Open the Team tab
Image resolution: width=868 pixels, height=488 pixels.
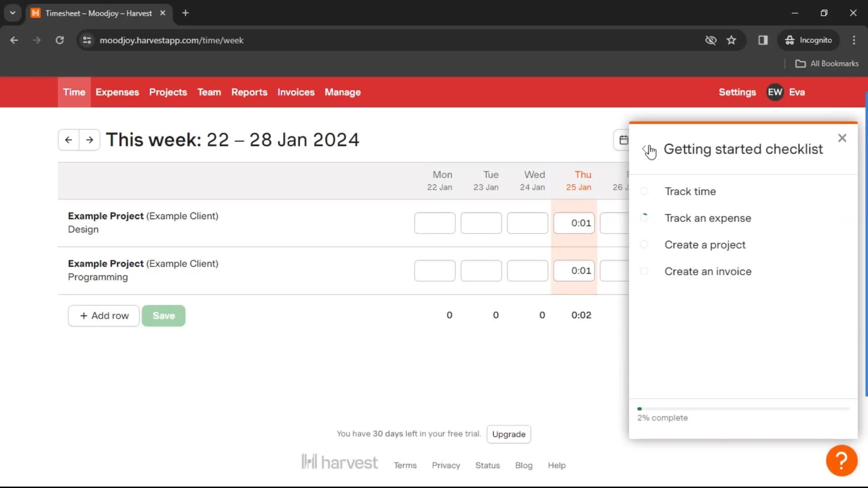pos(209,92)
